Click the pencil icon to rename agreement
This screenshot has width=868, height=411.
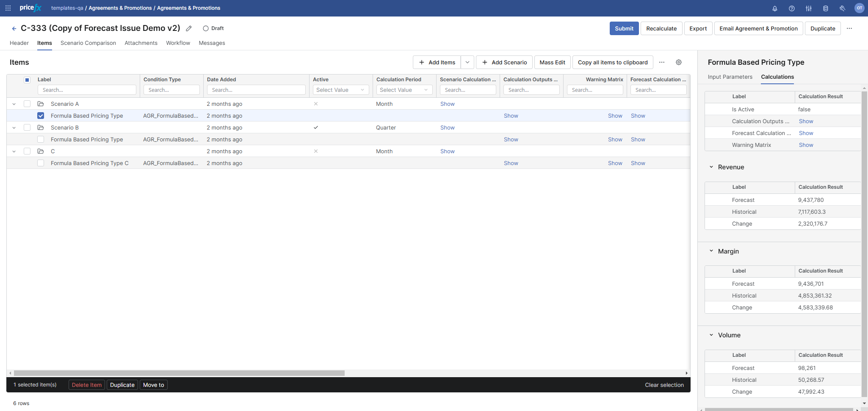coord(189,28)
